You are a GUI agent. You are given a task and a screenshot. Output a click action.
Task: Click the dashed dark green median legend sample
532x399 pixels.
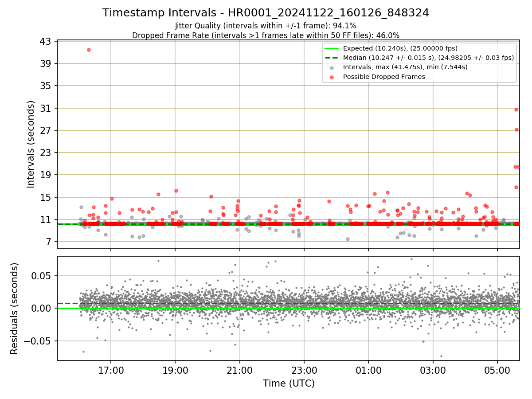pos(332,58)
